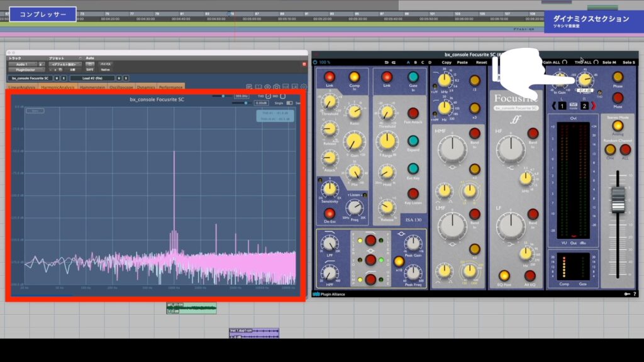Screen dimensions: 644x362
Task: Click the Plugin Alliance logo
Action: [x=329, y=294]
